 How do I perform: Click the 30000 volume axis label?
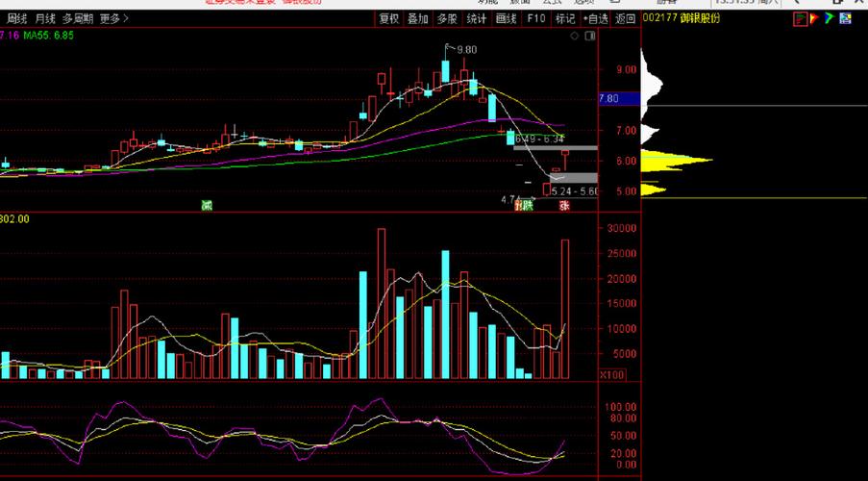[622, 228]
